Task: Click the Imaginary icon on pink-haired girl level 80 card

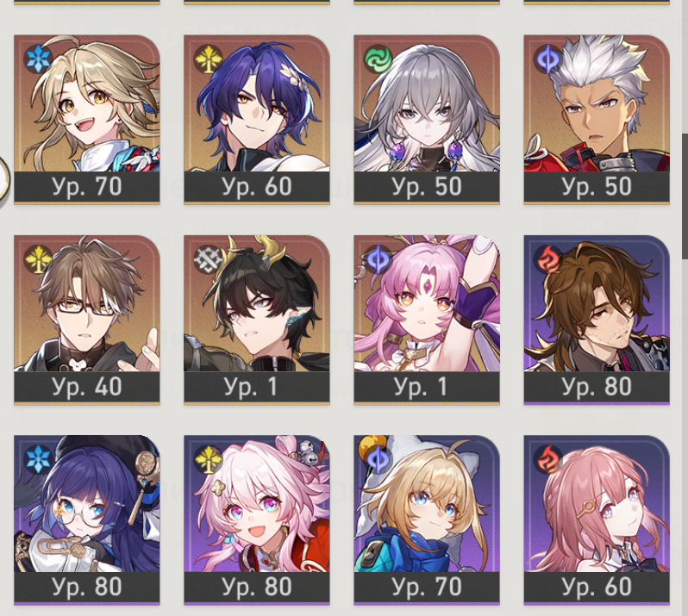Action: click(208, 459)
